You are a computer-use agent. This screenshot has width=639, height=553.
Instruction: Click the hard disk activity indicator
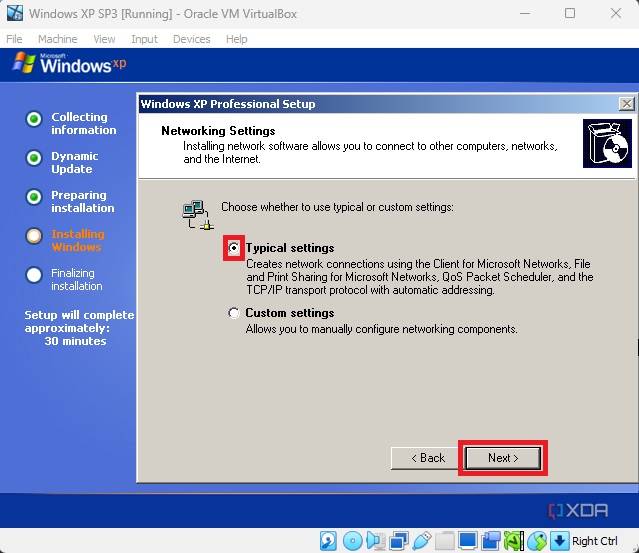(x=328, y=541)
